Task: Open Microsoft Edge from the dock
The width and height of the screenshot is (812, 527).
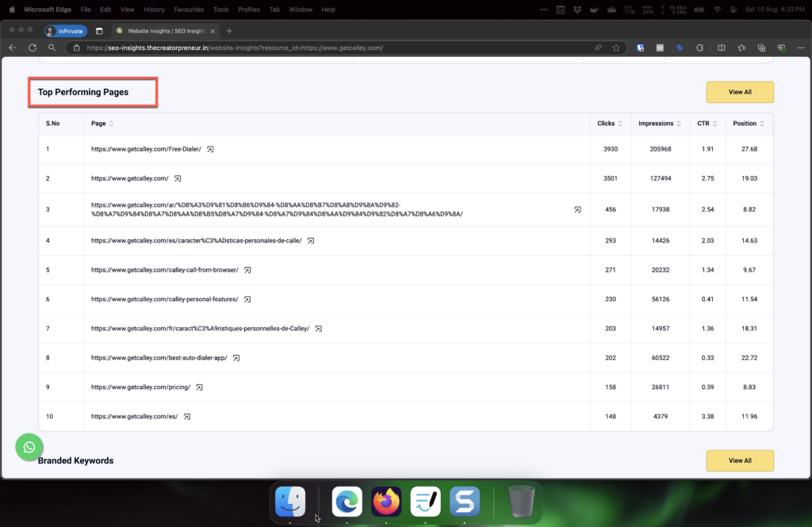Action: coord(347,501)
